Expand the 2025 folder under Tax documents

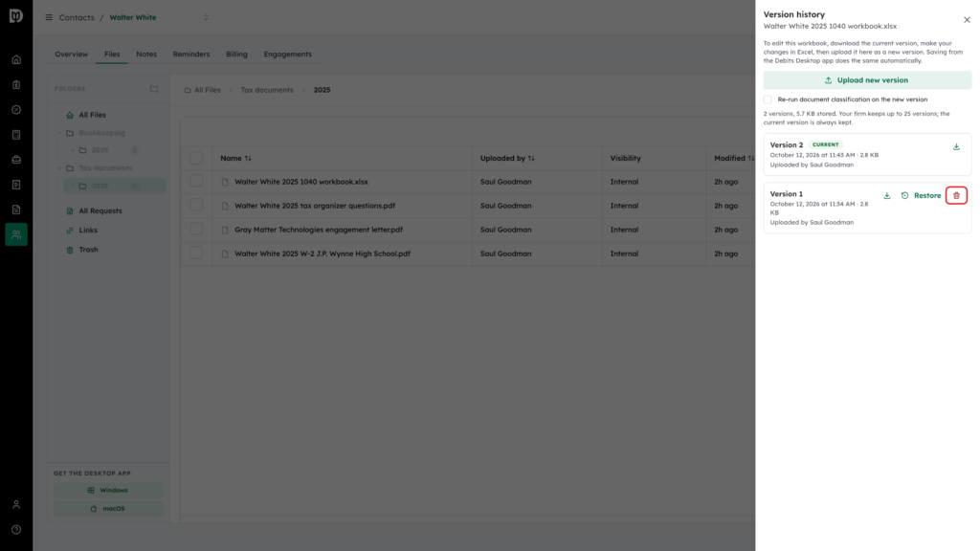(x=73, y=187)
